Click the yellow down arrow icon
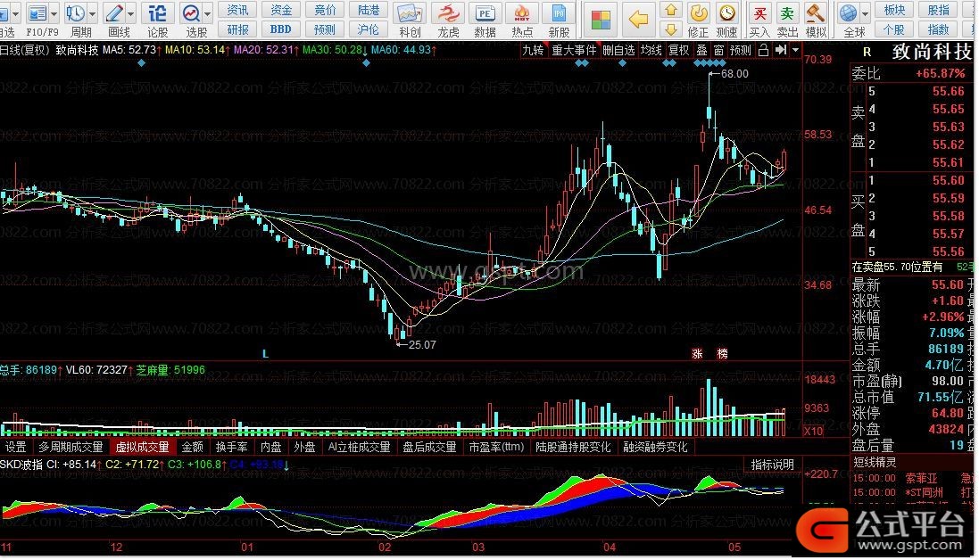 click(671, 29)
